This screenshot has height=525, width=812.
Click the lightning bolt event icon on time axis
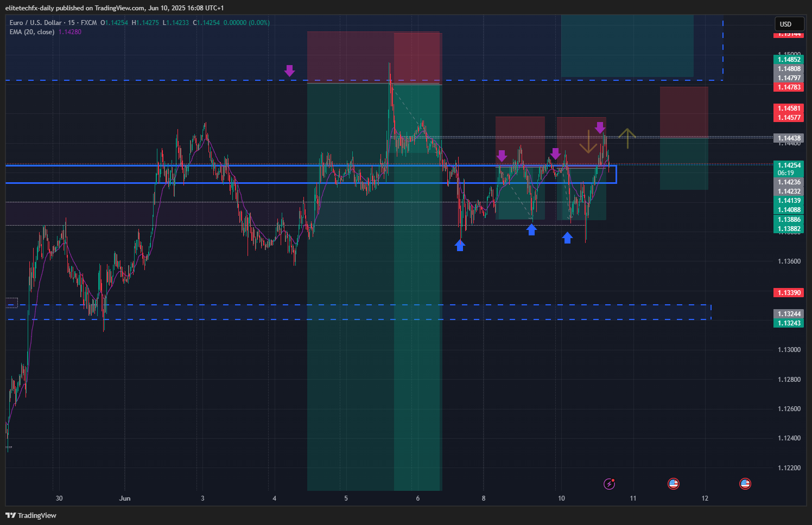[610, 484]
